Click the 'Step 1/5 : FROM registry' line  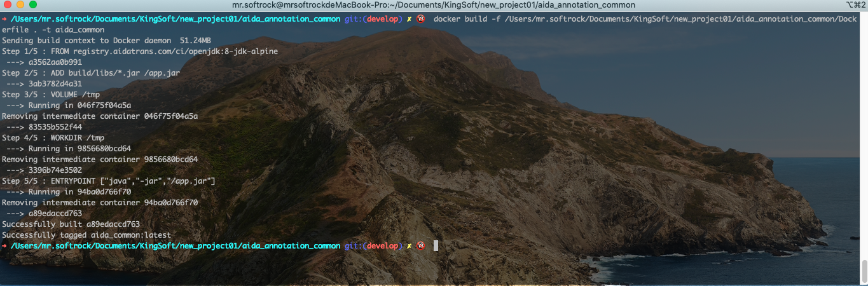[140, 51]
